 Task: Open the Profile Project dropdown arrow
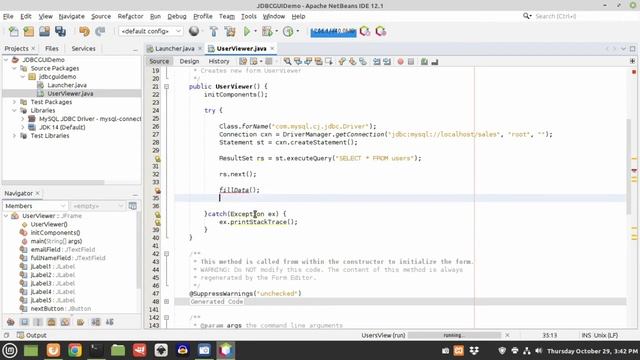298,31
